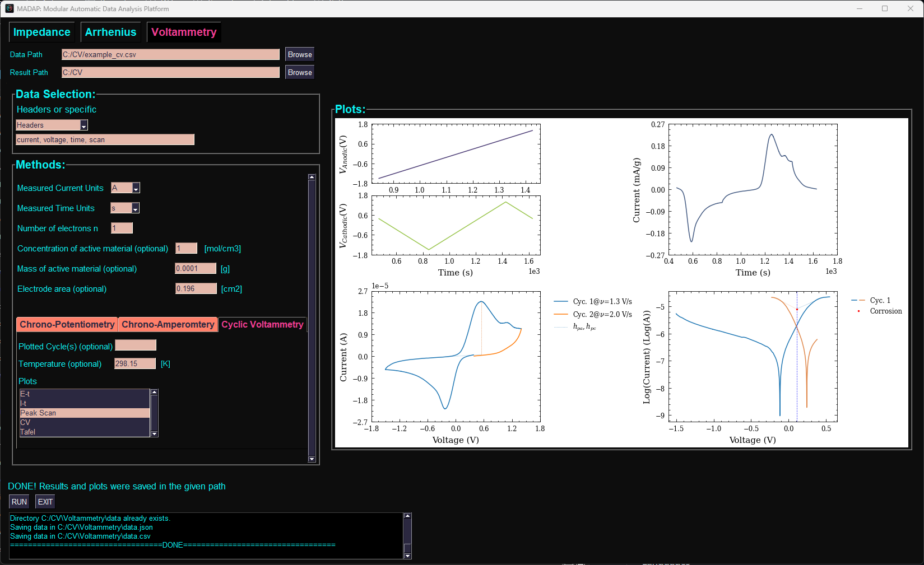Select the Chrono-Potentiometry sub-tab

tap(67, 324)
